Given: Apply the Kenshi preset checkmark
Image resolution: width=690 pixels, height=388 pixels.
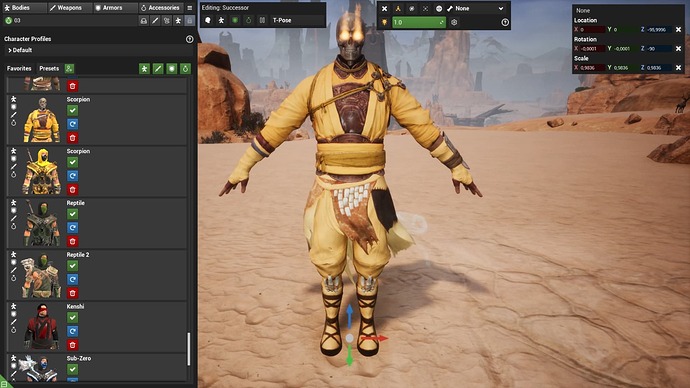Looking at the screenshot, I should [73, 318].
